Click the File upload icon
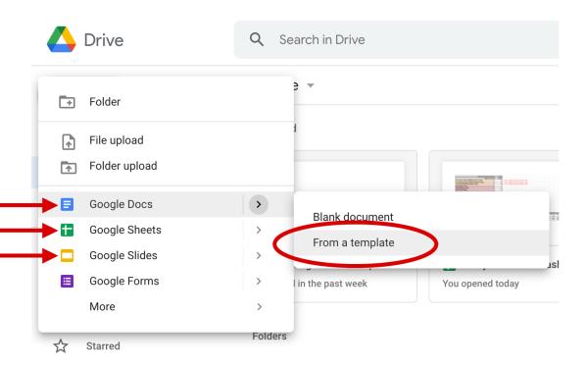This screenshot has width=588, height=368. click(69, 141)
